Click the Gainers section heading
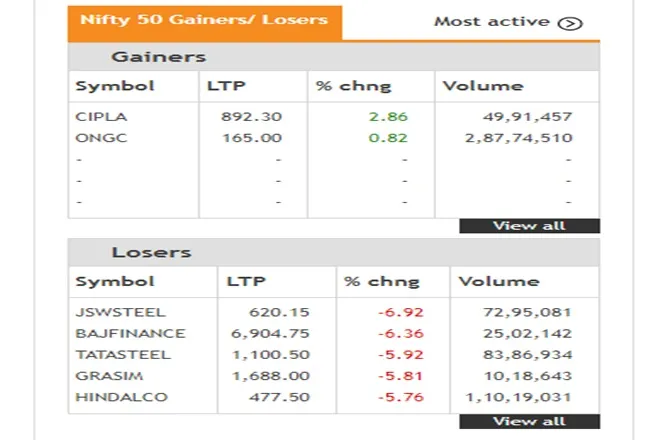Screen dimensions: 660x440 coord(158,57)
